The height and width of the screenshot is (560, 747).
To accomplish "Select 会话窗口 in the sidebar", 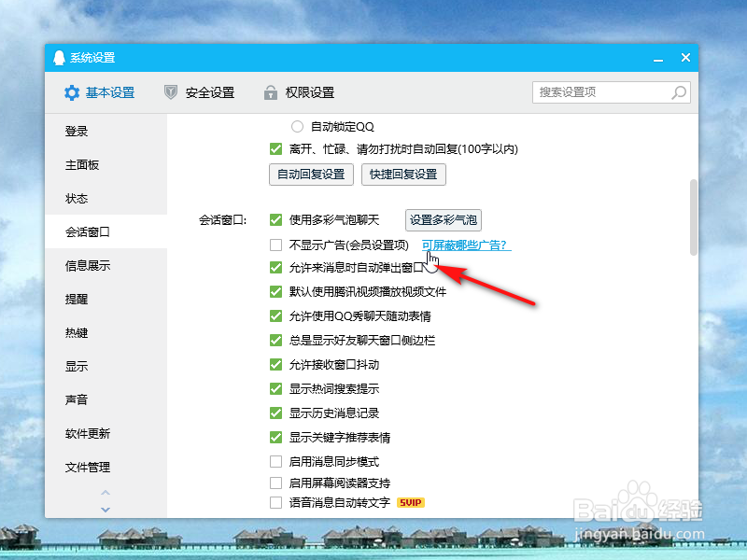I will (x=106, y=231).
